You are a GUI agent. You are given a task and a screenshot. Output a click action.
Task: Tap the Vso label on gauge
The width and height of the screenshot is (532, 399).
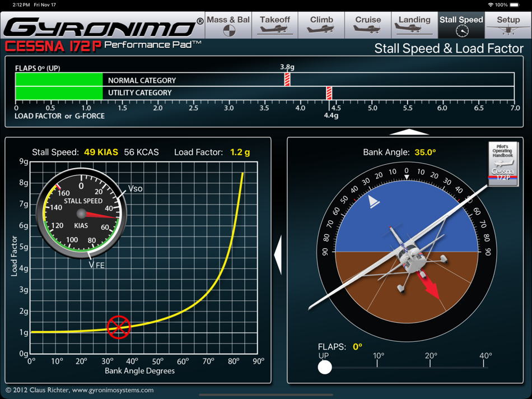click(135, 189)
